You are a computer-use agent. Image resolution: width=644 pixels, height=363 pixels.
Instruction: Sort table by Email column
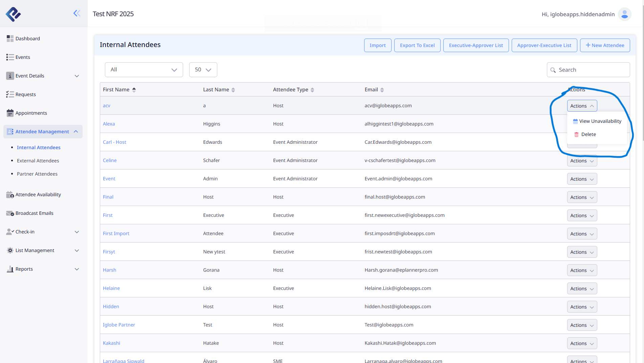click(382, 90)
